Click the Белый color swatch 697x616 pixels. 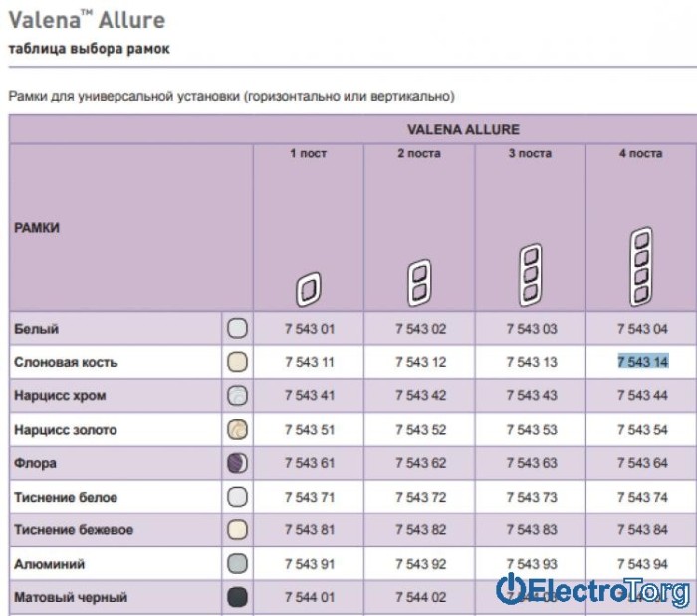click(x=237, y=329)
